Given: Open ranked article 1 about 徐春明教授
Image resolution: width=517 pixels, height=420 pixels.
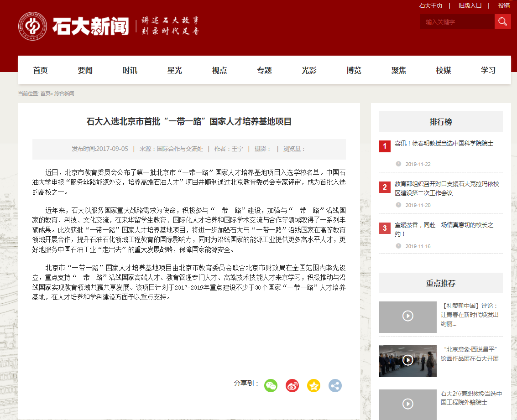Looking at the screenshot, I should click(x=444, y=143).
